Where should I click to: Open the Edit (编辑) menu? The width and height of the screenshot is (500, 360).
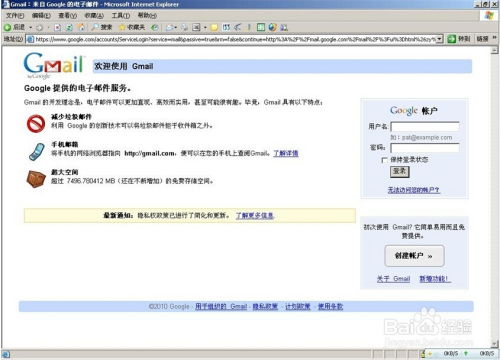click(41, 16)
